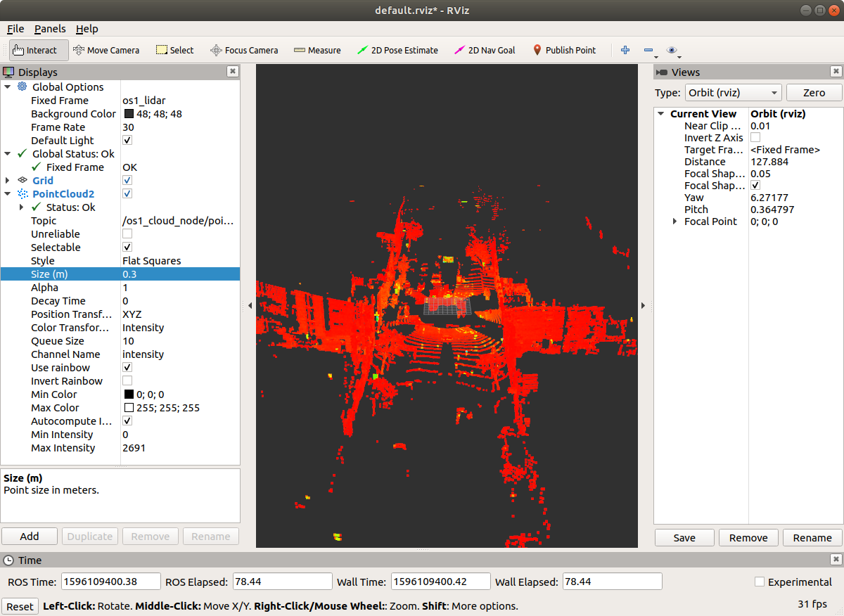Image resolution: width=844 pixels, height=616 pixels.
Task: Click the Displays panel monitor icon
Action: click(x=9, y=72)
